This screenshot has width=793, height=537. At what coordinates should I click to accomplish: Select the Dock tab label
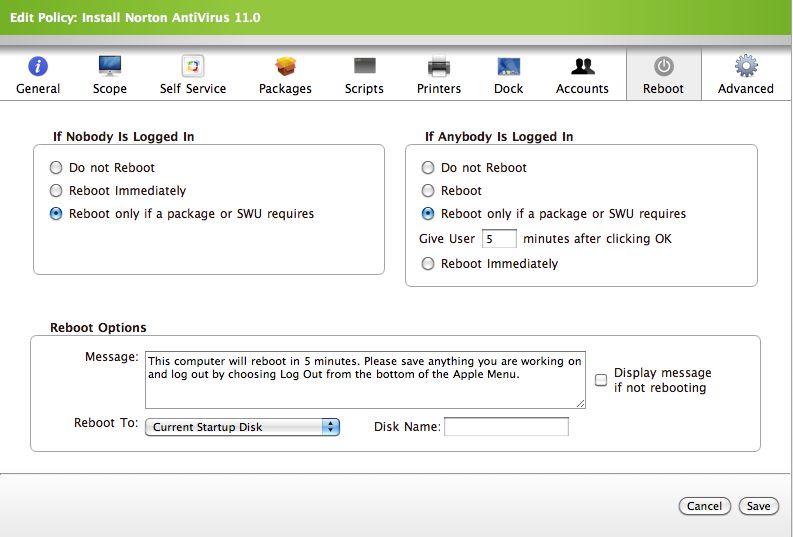[x=508, y=88]
